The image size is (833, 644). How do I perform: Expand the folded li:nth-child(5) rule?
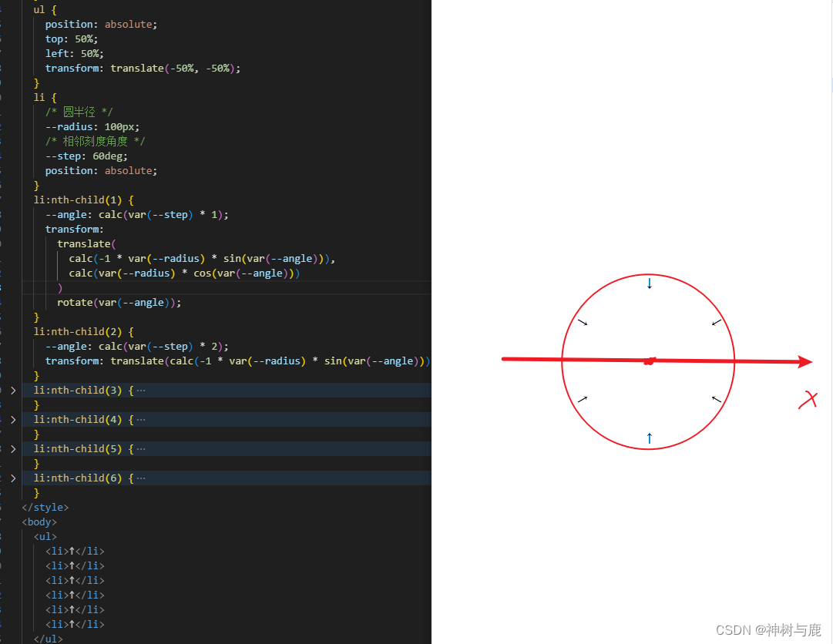tap(13, 449)
